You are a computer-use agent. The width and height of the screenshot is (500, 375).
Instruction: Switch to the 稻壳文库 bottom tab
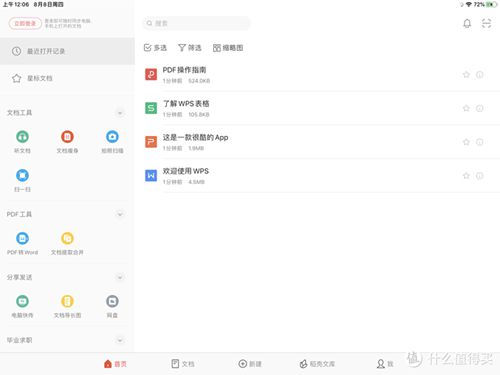pos(317,364)
